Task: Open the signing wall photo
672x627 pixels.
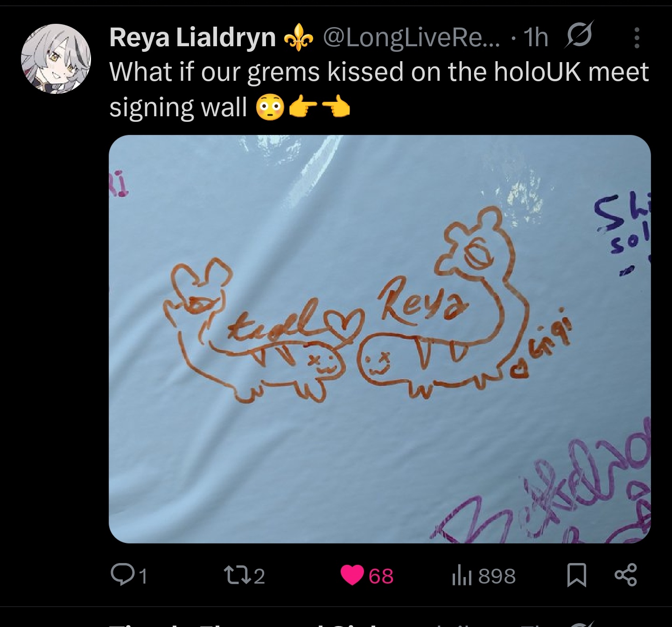Action: pyautogui.click(x=379, y=339)
